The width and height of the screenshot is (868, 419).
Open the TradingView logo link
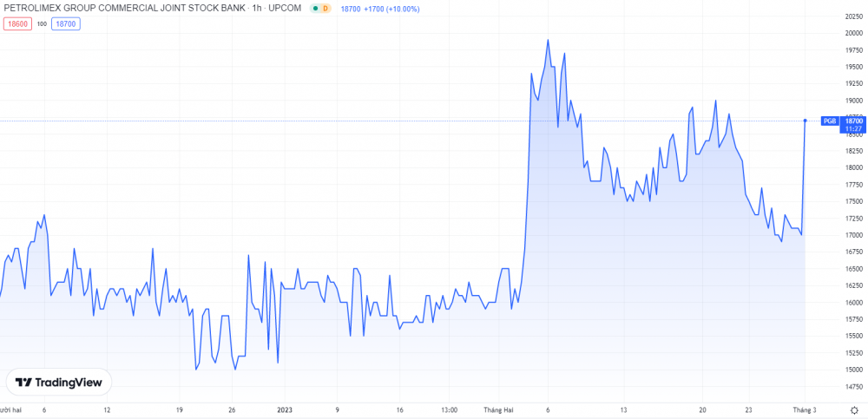(x=59, y=383)
